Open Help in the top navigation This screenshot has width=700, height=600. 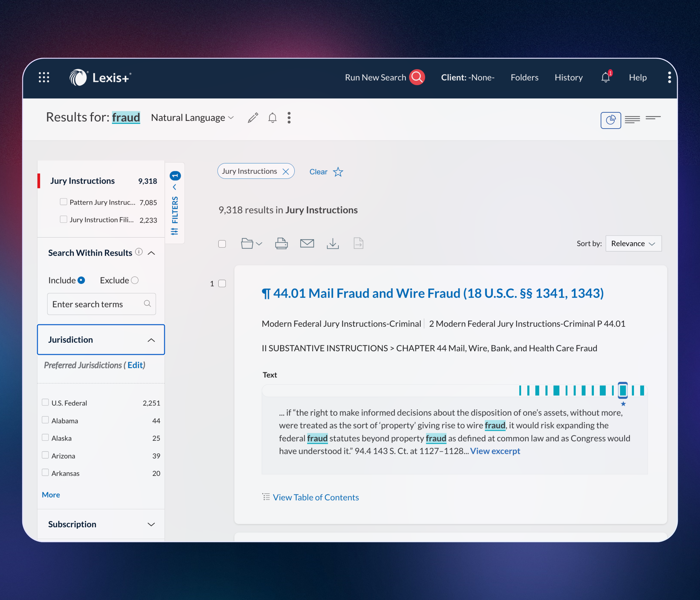tap(638, 77)
